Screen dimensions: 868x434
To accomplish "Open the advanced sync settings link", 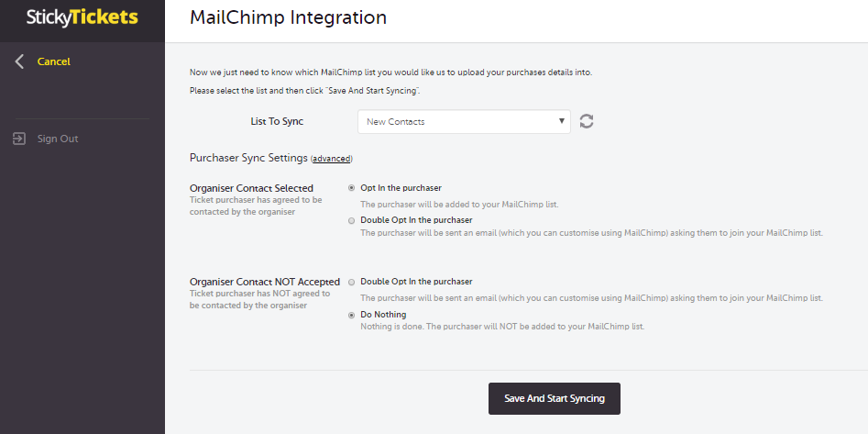I will 332,159.
